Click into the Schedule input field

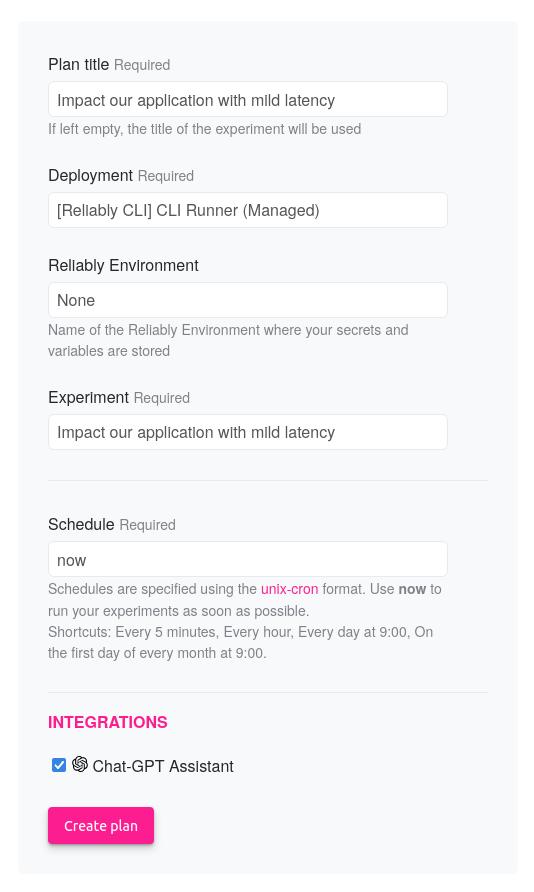pyautogui.click(x=248, y=559)
